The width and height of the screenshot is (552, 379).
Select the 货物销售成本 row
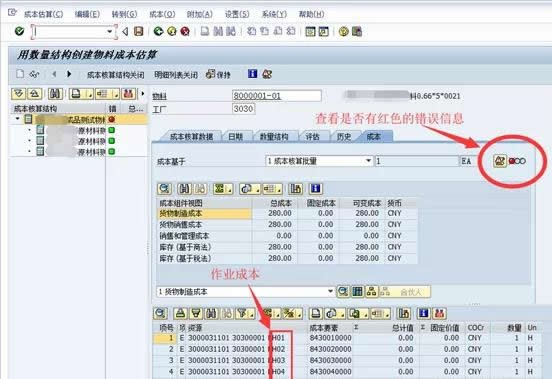pos(287,225)
